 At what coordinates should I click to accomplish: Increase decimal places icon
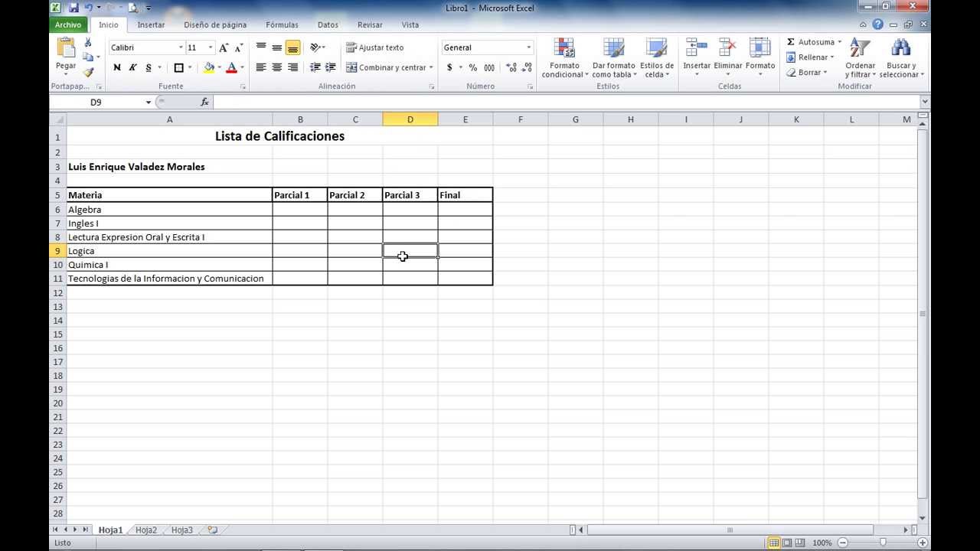(x=511, y=67)
